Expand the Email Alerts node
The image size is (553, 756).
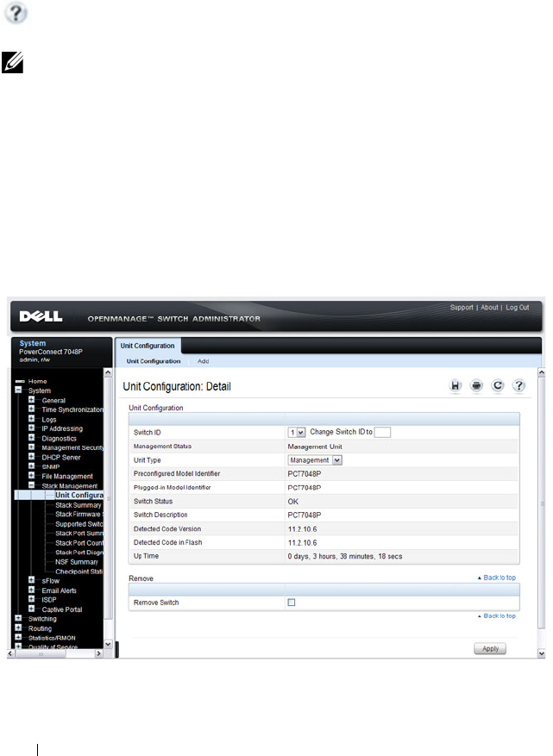coord(31,590)
